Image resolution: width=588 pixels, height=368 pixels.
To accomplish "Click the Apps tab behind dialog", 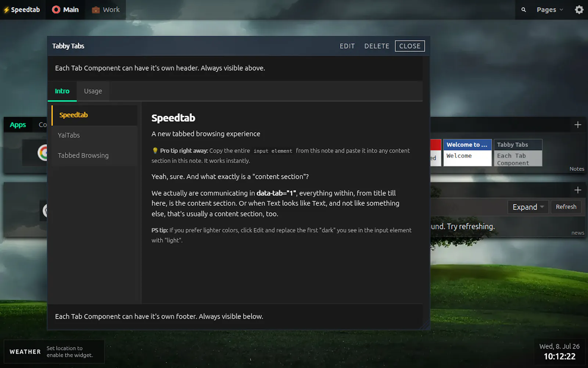I will coord(18,125).
